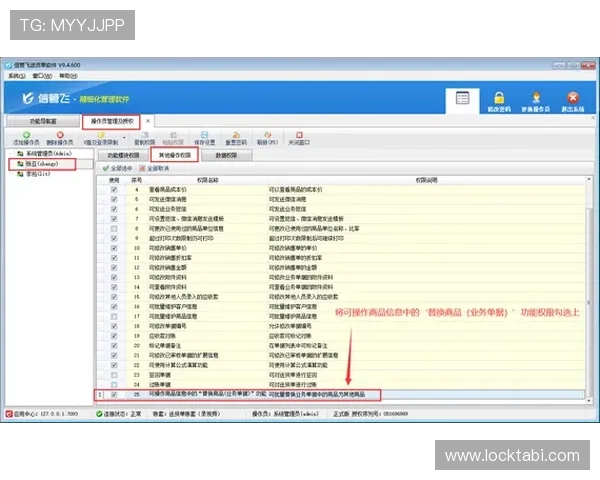600x480 pixels.
Task: Close the 操作员管理及授权 tab with X
Action: tap(148, 121)
